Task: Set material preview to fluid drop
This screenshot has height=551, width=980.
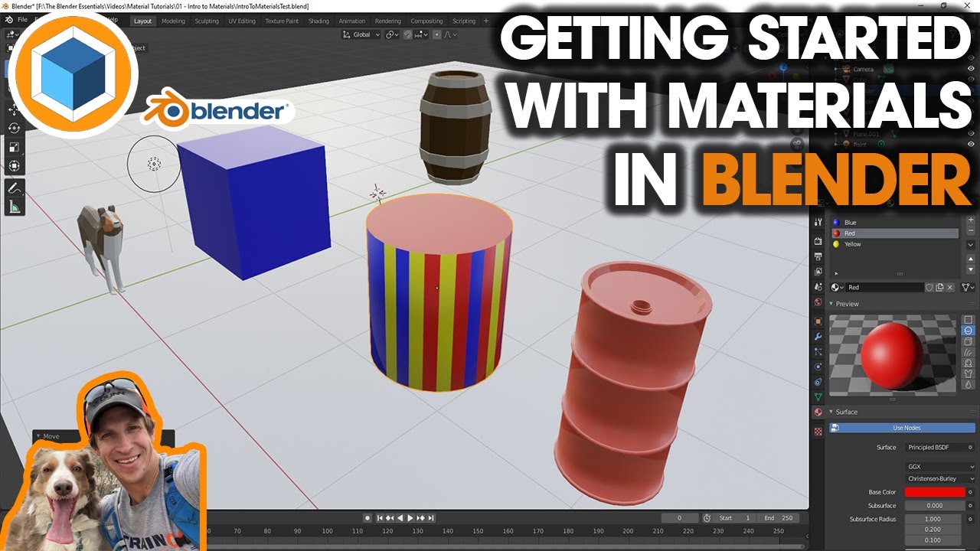Action: [x=969, y=384]
